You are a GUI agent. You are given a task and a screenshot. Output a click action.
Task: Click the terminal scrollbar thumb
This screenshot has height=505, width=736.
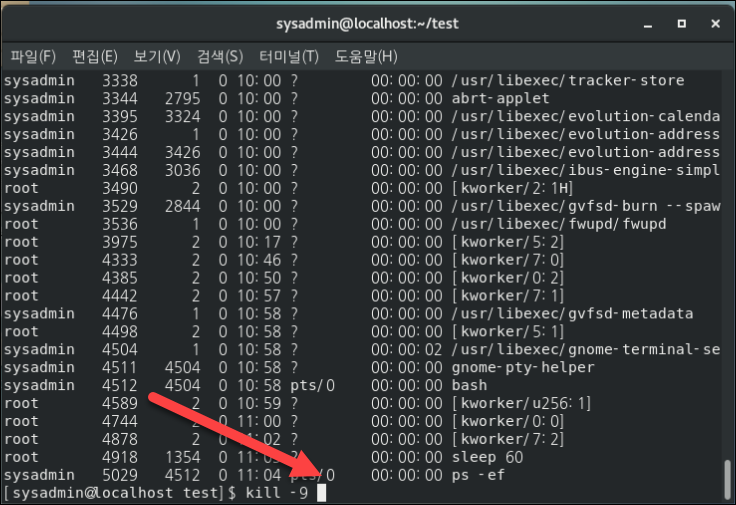coord(727,481)
